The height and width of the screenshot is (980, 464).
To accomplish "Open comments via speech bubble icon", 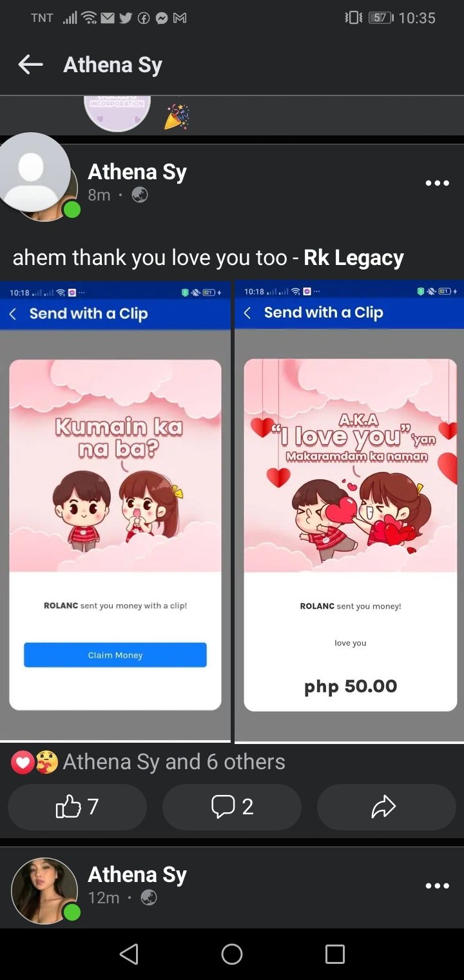I will coord(232,807).
